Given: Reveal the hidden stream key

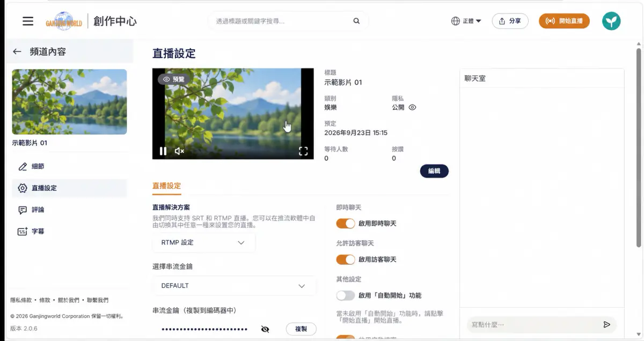Looking at the screenshot, I should 265,329.
